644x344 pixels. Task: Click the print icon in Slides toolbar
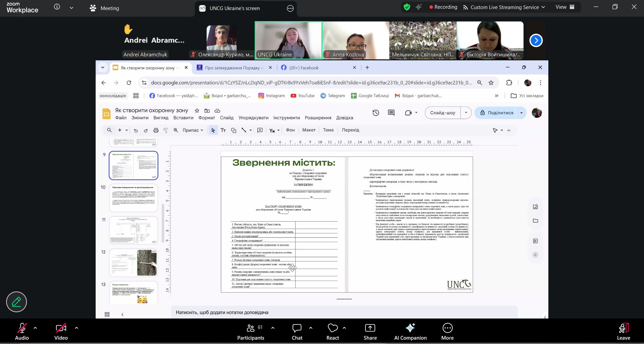pyautogui.click(x=156, y=130)
